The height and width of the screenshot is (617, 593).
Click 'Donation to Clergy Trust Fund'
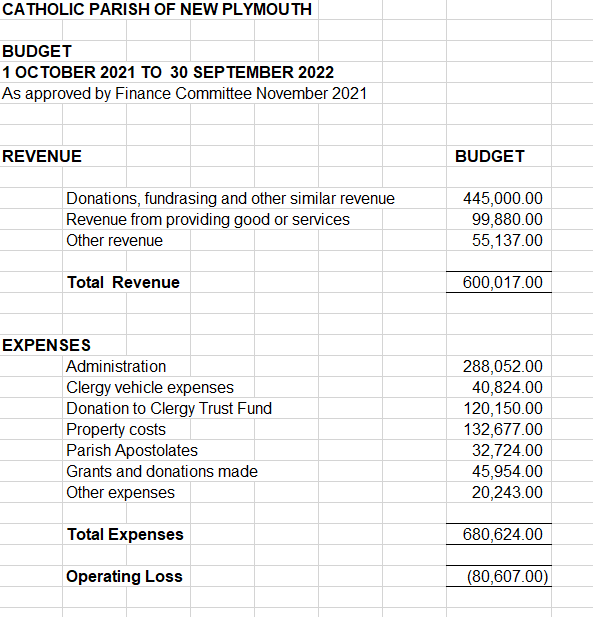(169, 408)
